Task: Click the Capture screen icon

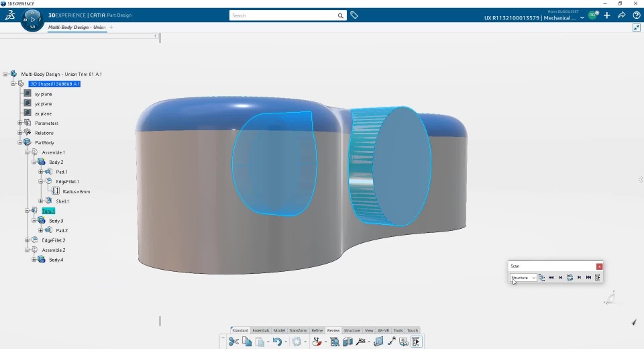Action: click(404, 342)
